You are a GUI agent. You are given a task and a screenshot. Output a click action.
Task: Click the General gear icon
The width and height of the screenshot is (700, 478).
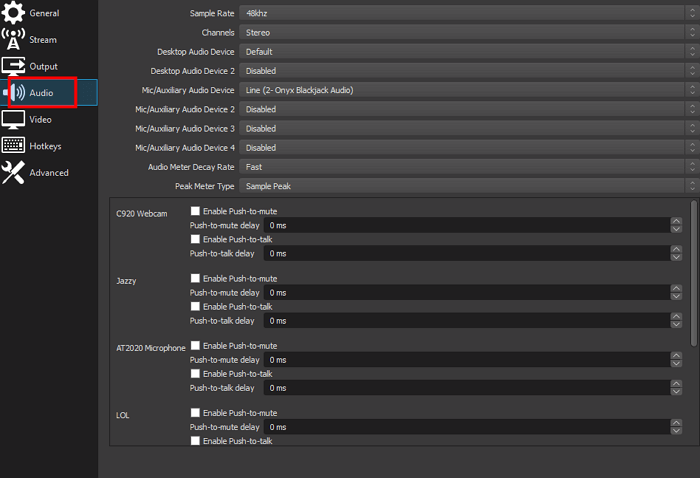tap(14, 14)
